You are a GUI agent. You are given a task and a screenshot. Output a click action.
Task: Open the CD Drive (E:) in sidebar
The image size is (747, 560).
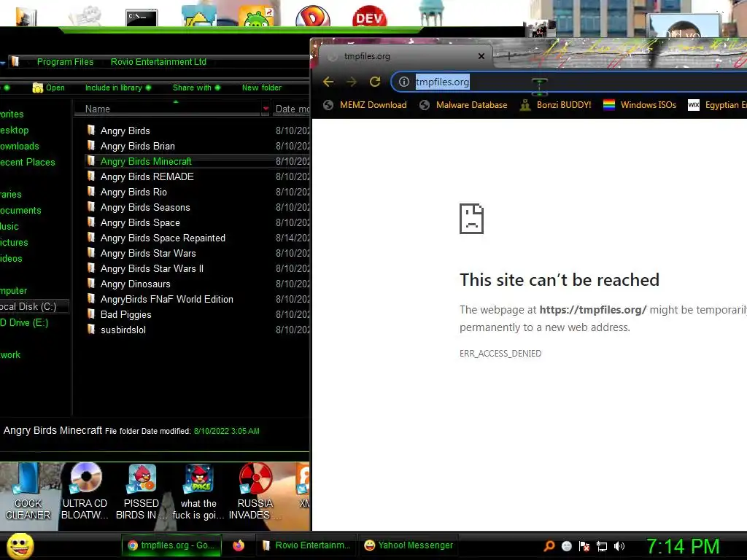[24, 323]
